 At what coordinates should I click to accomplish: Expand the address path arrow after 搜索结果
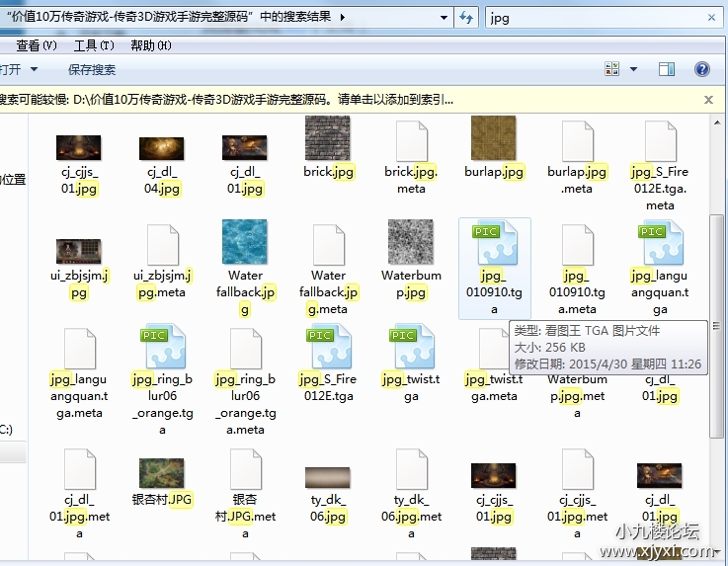[x=343, y=18]
